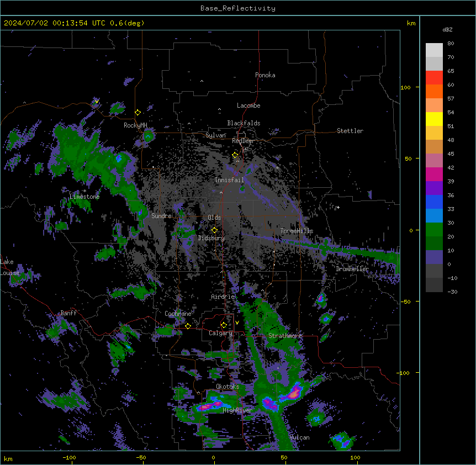Click the intense storm cell west of HighRiver
The height and width of the screenshot is (465, 476).
click(210, 405)
